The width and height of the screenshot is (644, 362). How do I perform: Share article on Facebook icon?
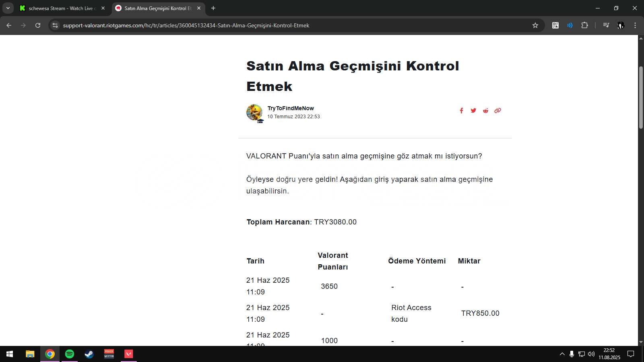tap(461, 111)
